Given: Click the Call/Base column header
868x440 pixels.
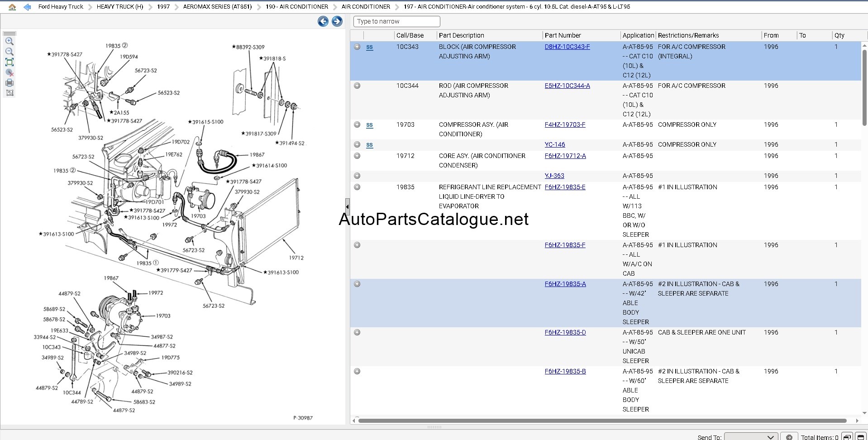Looking at the screenshot, I should point(410,35).
